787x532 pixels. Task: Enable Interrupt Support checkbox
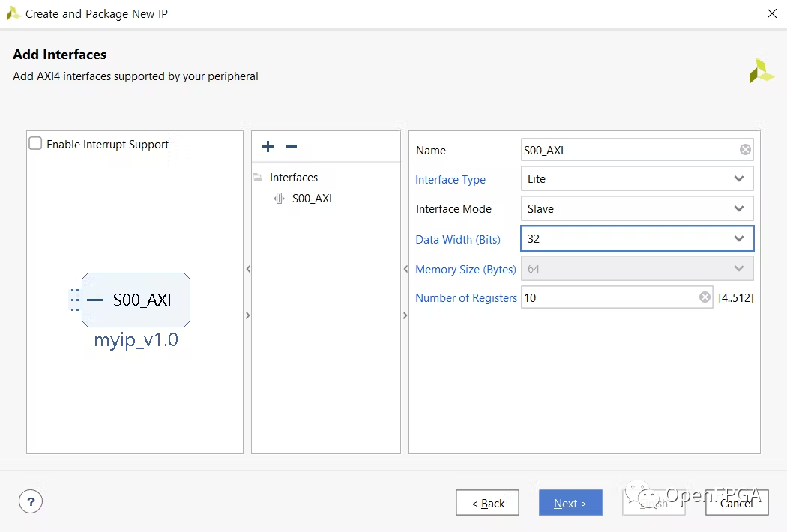click(35, 144)
